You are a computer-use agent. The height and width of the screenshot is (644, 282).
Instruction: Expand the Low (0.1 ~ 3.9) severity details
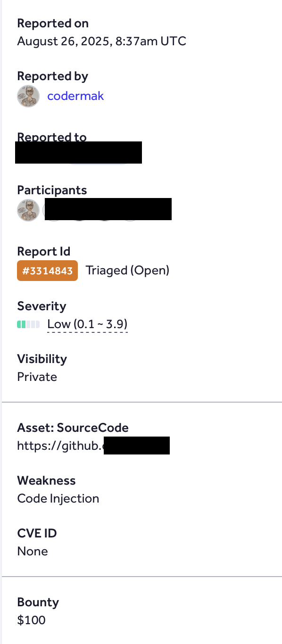click(x=87, y=324)
